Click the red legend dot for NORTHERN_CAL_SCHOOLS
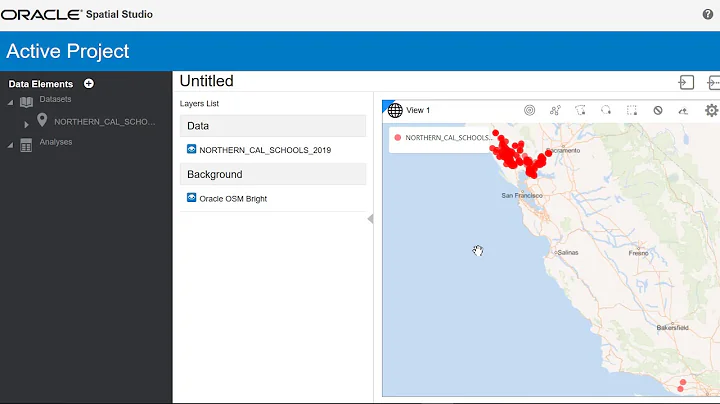 [398, 137]
